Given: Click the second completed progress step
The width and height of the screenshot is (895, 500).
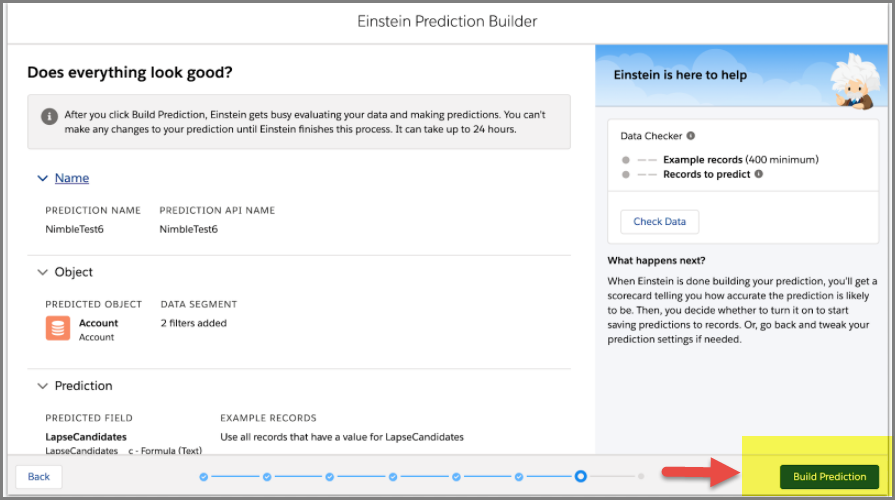Looking at the screenshot, I should [267, 477].
